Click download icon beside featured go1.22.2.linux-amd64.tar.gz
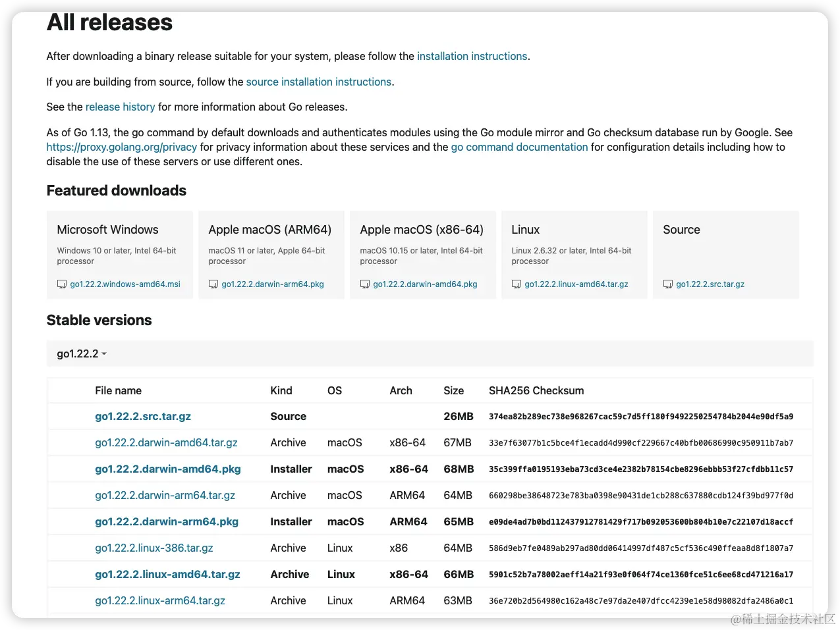The height and width of the screenshot is (630, 840). pyautogui.click(x=517, y=284)
